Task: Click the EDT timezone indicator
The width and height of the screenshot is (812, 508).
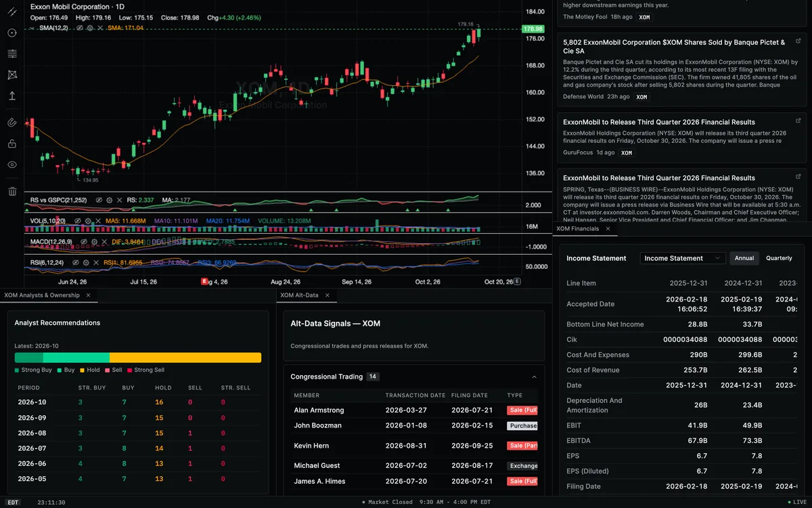Action: tap(14, 503)
